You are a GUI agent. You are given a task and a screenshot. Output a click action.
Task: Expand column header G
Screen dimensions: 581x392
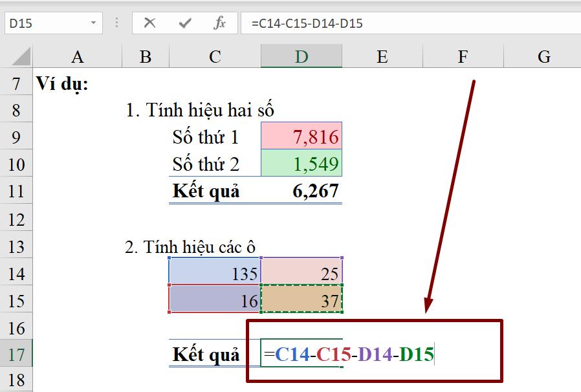[x=543, y=56]
